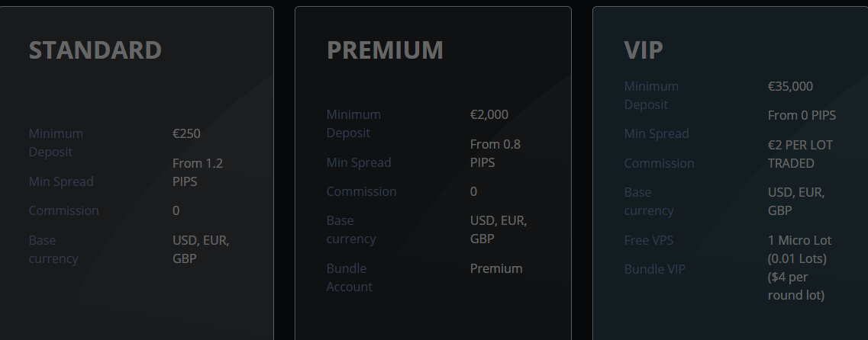Click 'From 0.8 PIPS' spread text
Image resolution: width=868 pixels, height=340 pixels.
tap(495, 153)
